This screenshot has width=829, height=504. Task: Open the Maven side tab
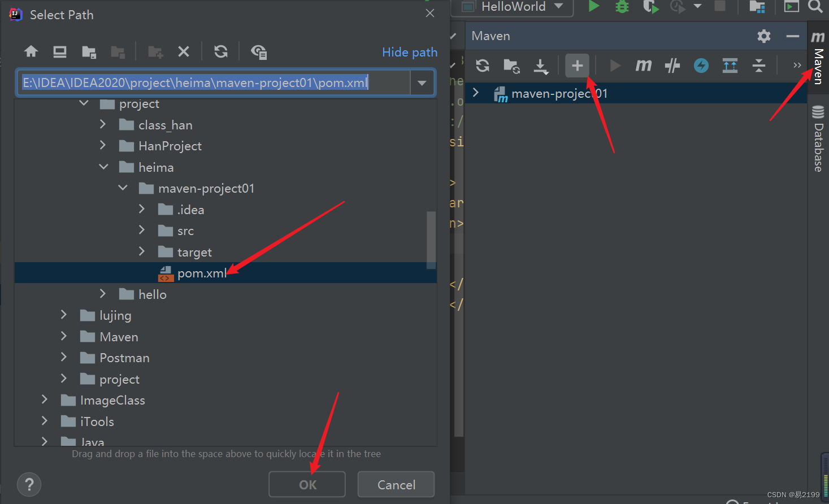tap(818, 58)
